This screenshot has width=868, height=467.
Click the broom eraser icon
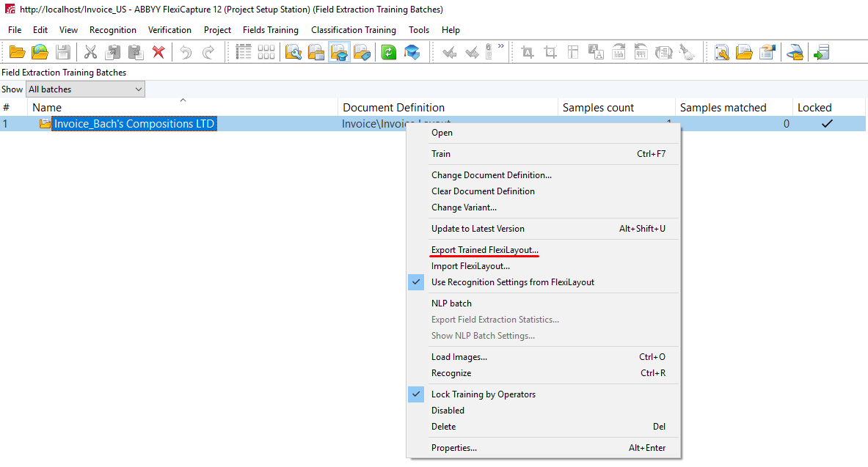[687, 53]
